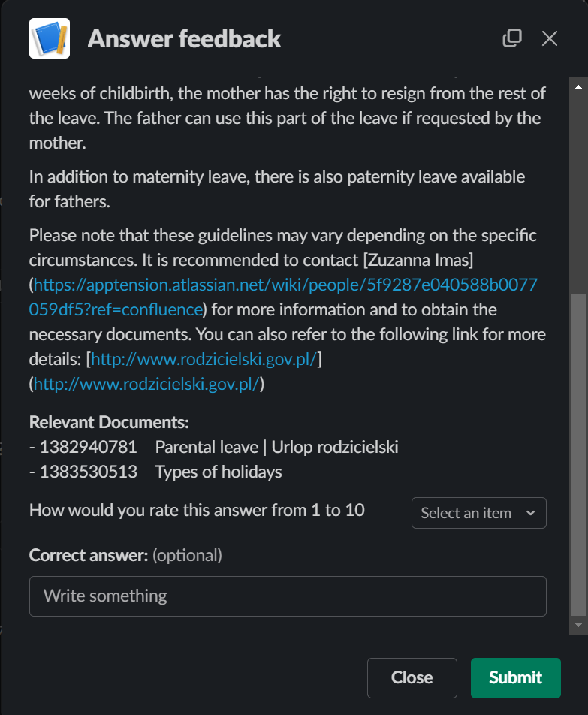Screen dimensions: 588x715
Task: Click the "Correct answer:" field label
Action: pos(89,556)
